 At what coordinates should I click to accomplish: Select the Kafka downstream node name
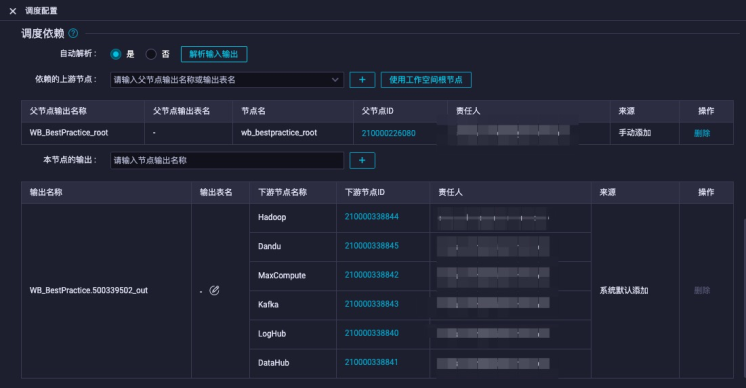pyautogui.click(x=268, y=304)
